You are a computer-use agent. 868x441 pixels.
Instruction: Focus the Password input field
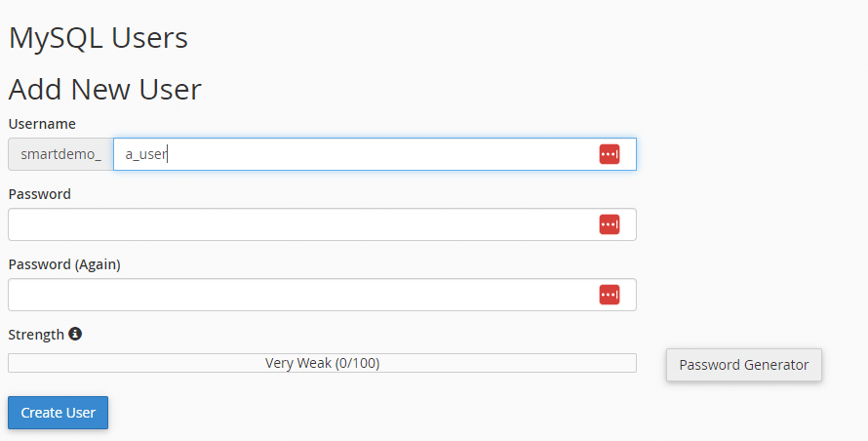[x=322, y=224]
